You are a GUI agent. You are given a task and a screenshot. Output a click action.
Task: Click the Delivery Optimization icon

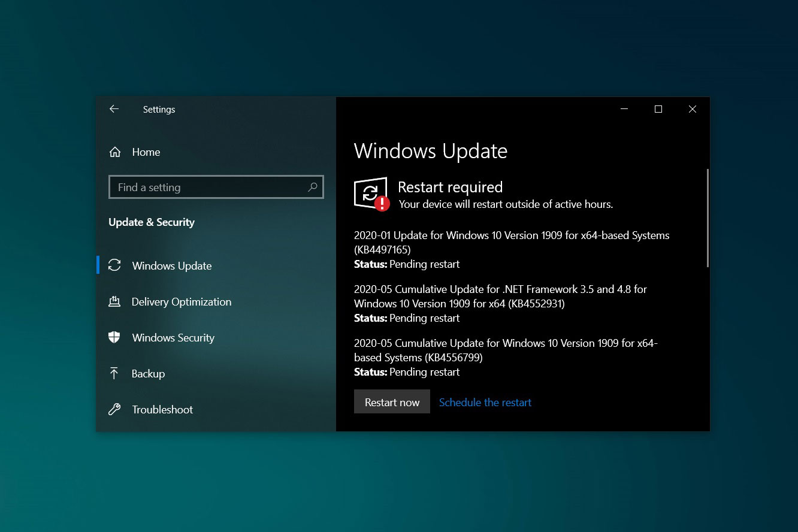tap(114, 301)
